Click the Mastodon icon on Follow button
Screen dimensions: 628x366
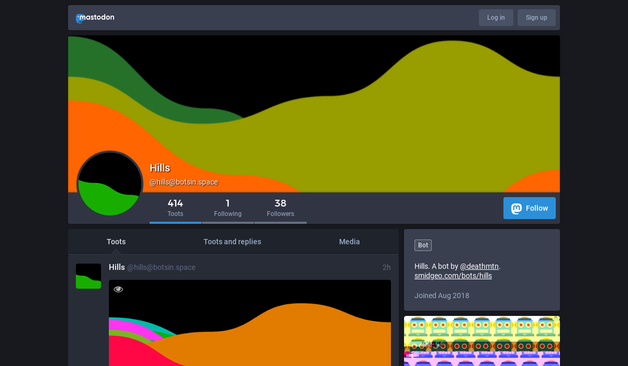click(x=516, y=208)
